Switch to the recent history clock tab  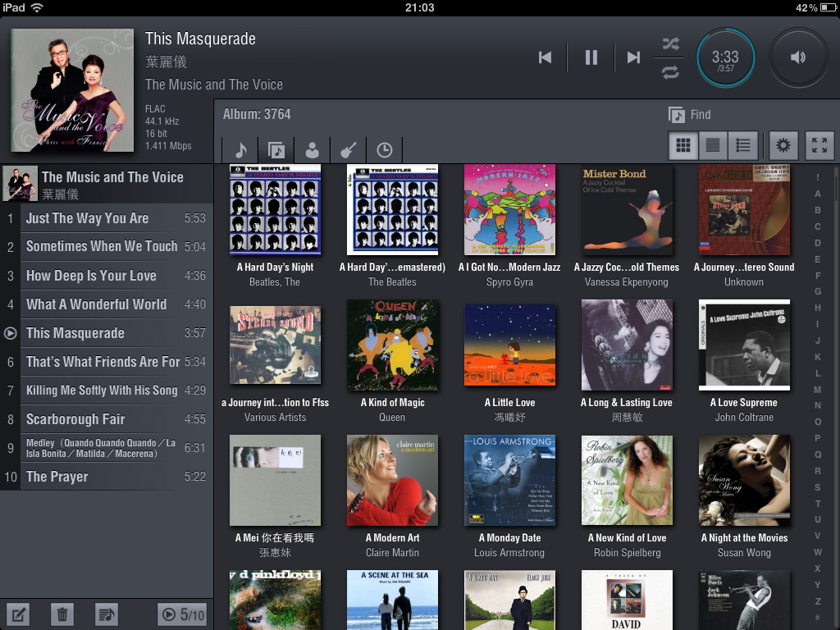coord(384,150)
